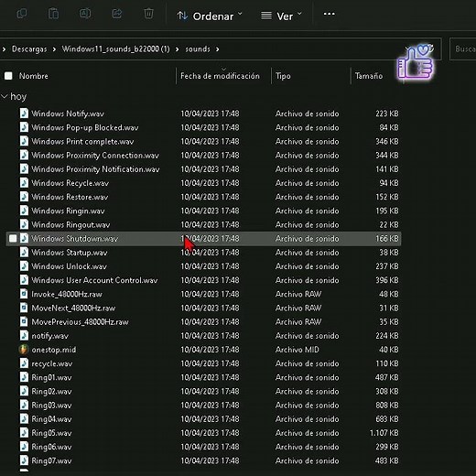The width and height of the screenshot is (476, 476).
Task: Click the notify.wav file icon
Action: click(24, 335)
